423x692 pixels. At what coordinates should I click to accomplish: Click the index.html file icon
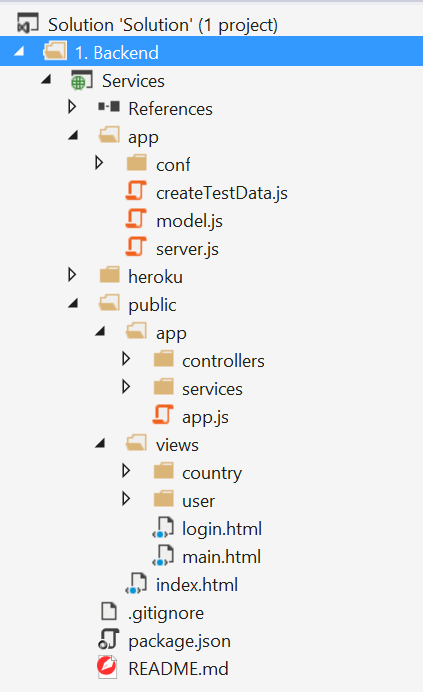[136, 583]
